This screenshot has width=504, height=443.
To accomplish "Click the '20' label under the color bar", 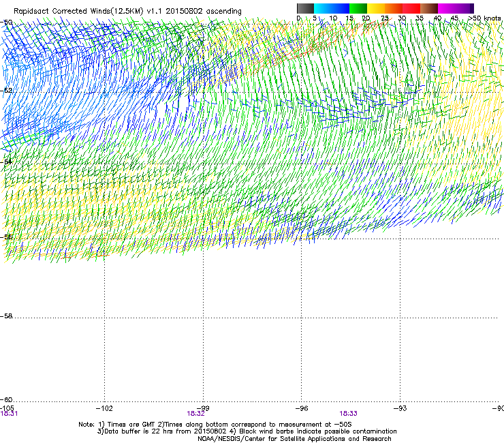I will (x=366, y=18).
